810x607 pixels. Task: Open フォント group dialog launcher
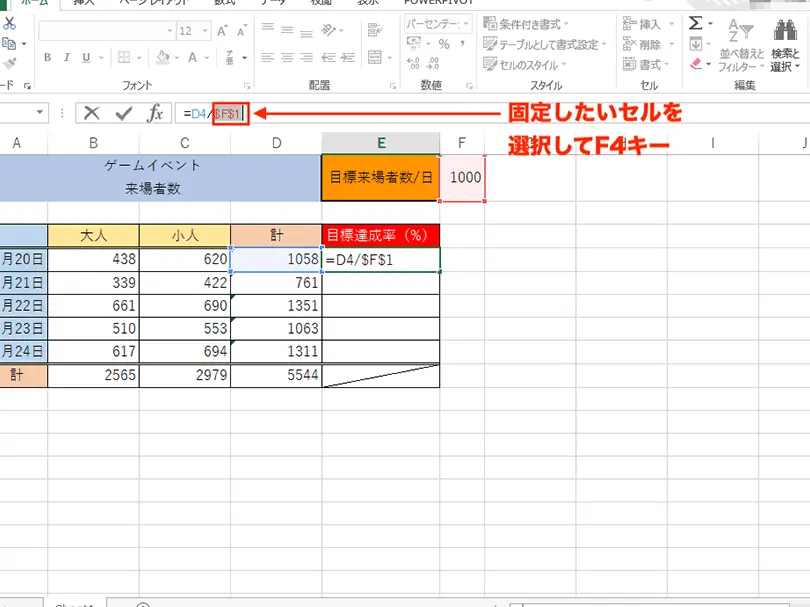coord(247,86)
